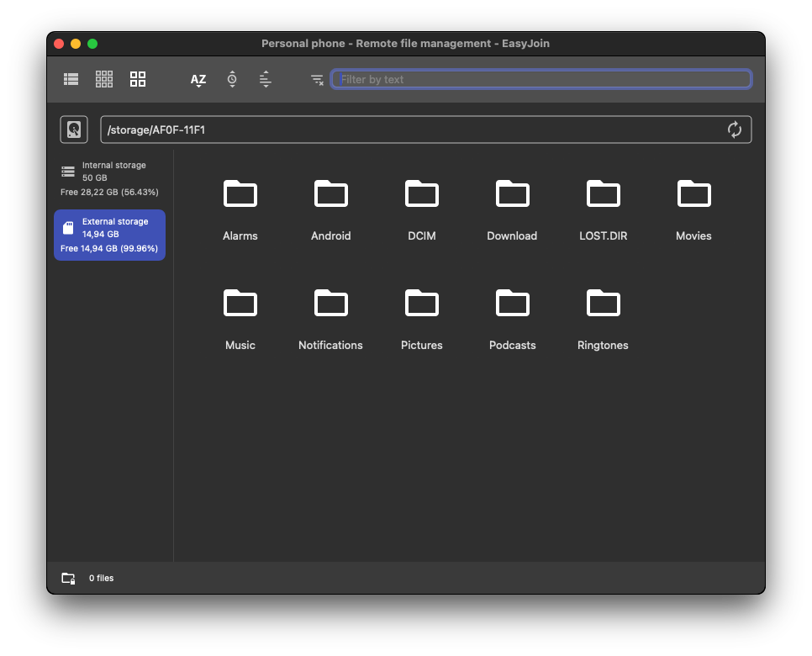This screenshot has width=812, height=656.
Task: Sort files by date clock icon
Action: click(x=232, y=79)
